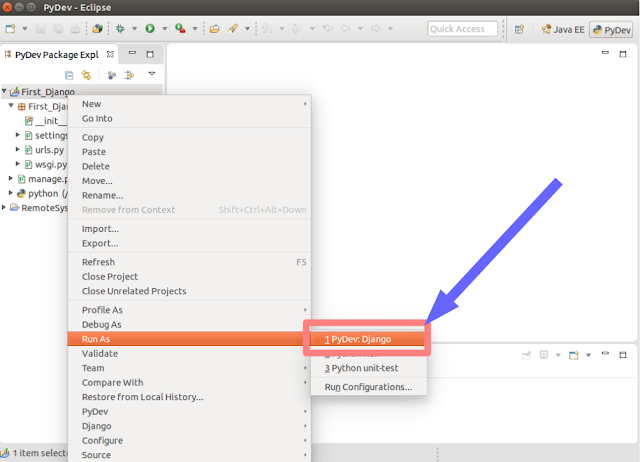Choose Restore from Local History...
Viewport: 640px width, 462px height.
pos(189,397)
